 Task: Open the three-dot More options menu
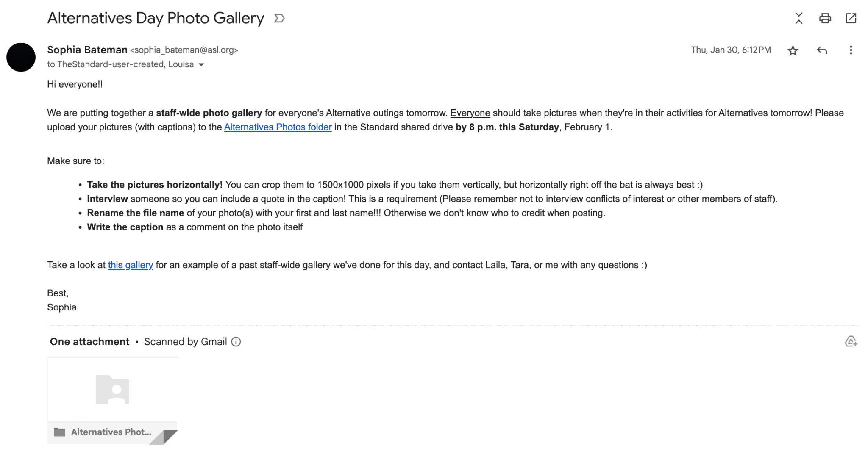pos(851,50)
